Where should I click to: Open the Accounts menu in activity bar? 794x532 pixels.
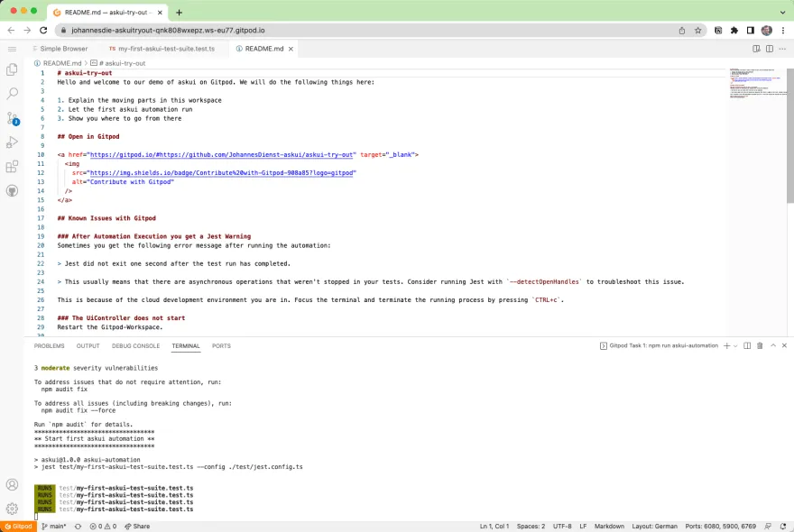pos(12,484)
